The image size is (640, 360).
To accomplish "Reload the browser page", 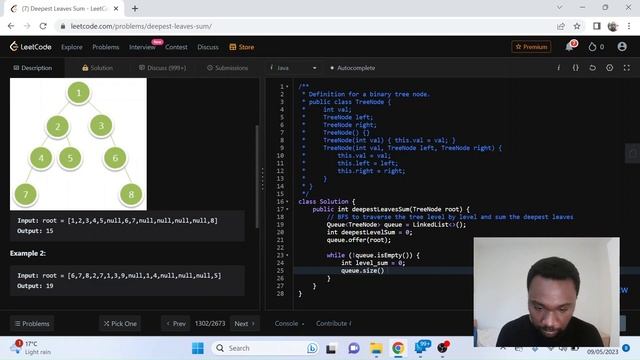I will 43,26.
